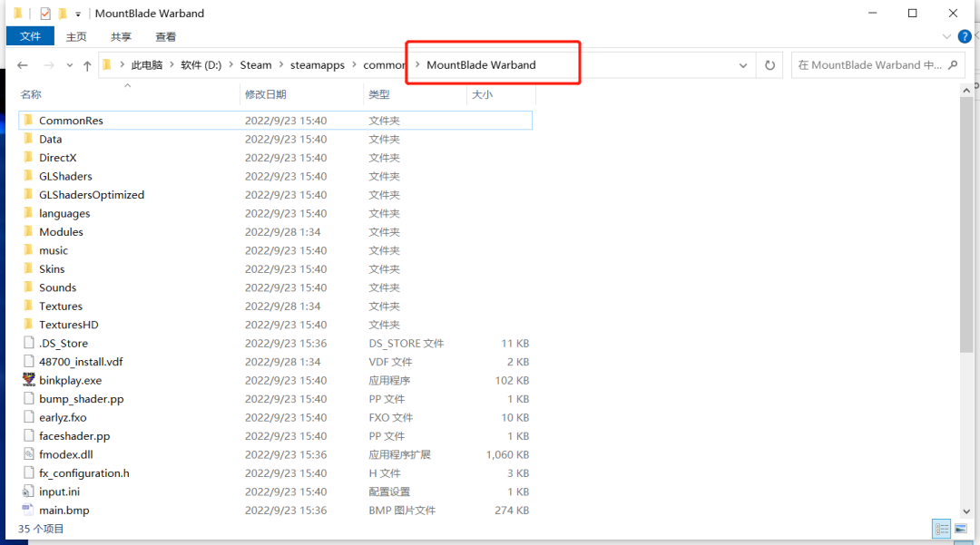The image size is (980, 545).
Task: Select the music folder icon
Action: pos(28,250)
